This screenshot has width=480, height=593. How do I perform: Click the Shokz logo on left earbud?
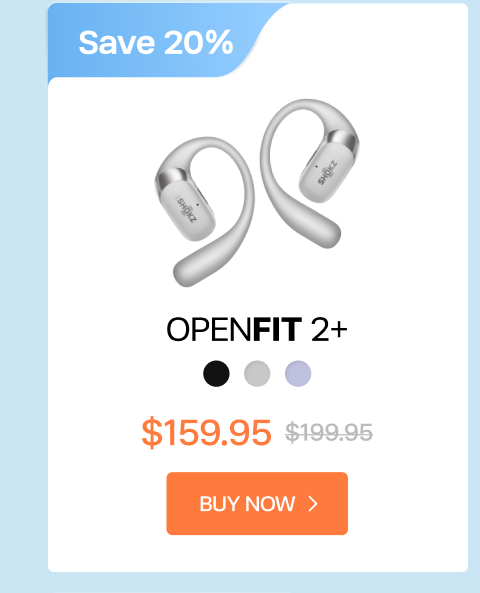(188, 209)
